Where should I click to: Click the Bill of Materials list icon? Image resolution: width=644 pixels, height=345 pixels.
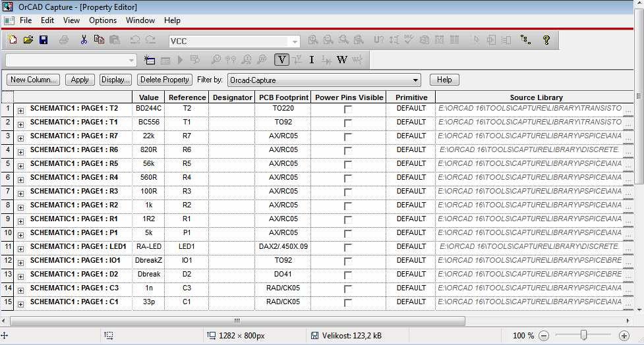(454, 40)
